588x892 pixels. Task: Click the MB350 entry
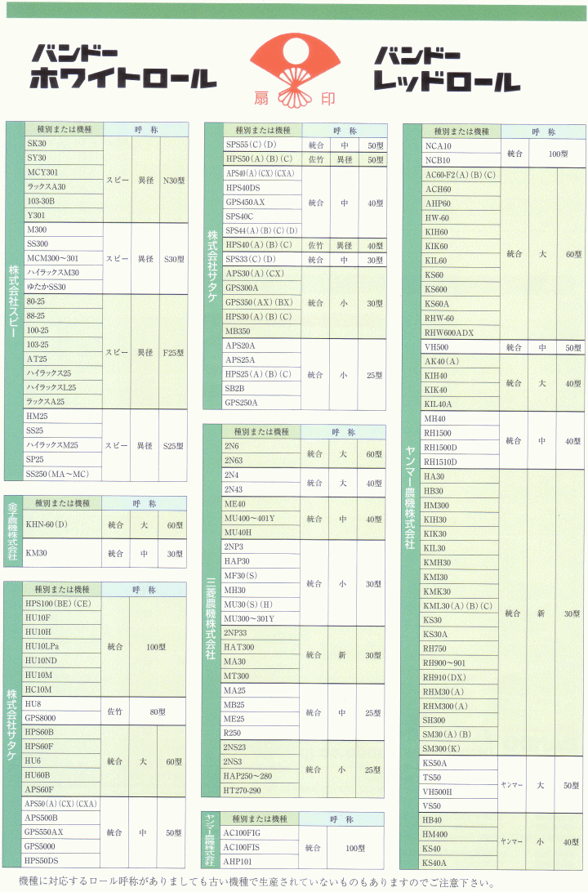click(x=262, y=331)
